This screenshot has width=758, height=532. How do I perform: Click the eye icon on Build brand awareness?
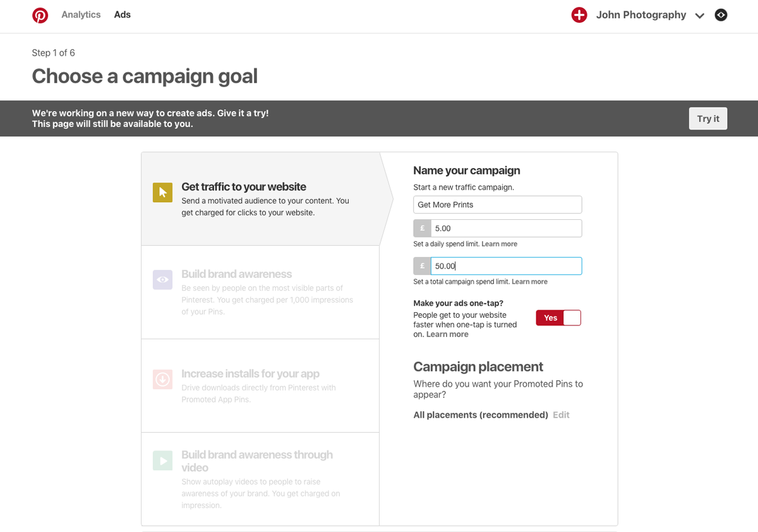pos(162,279)
